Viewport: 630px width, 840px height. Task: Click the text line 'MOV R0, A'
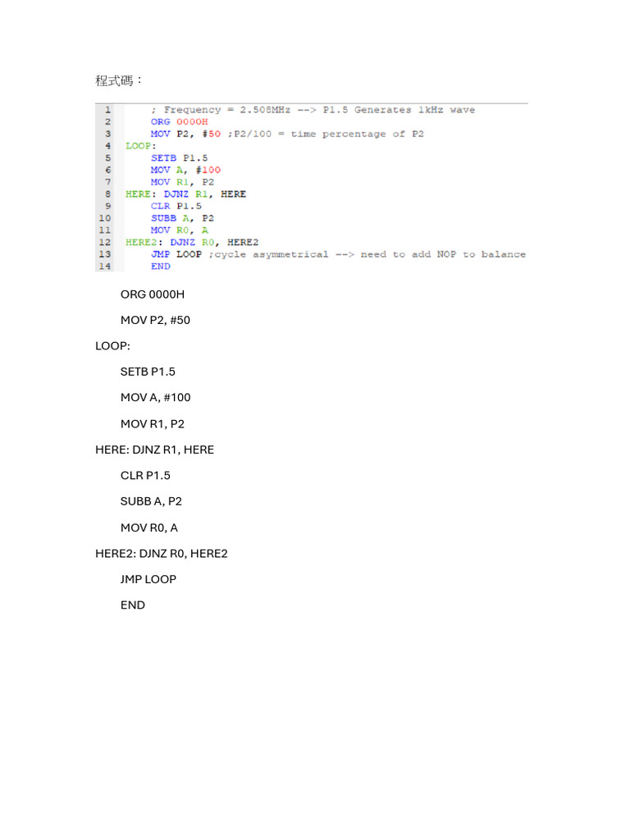pos(149,527)
